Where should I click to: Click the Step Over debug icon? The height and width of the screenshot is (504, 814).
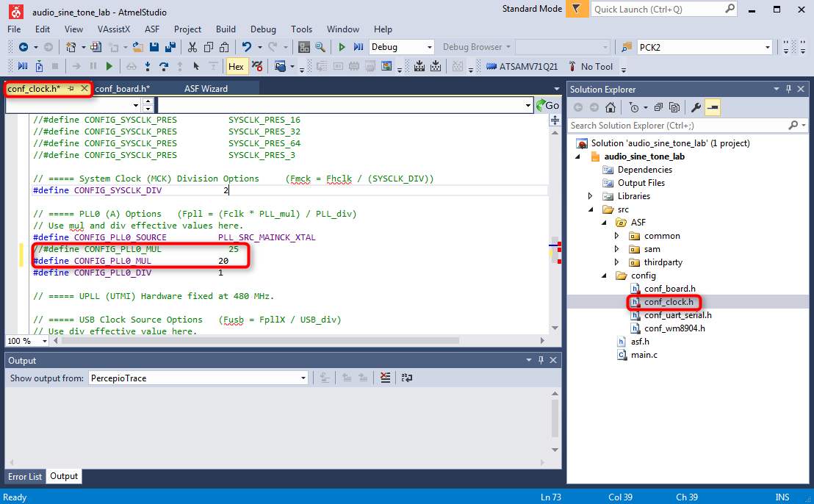[x=164, y=66]
